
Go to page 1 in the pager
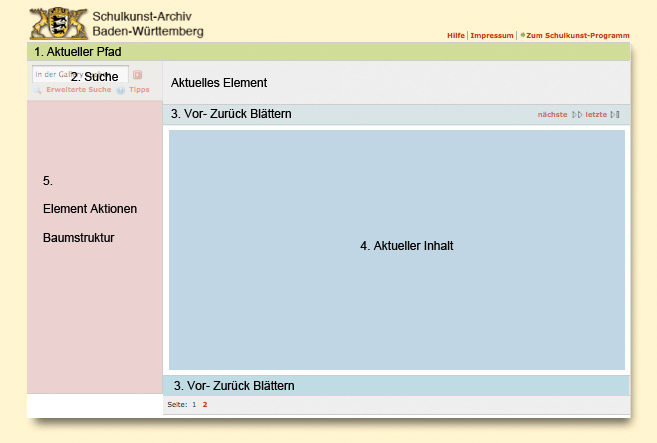point(194,404)
